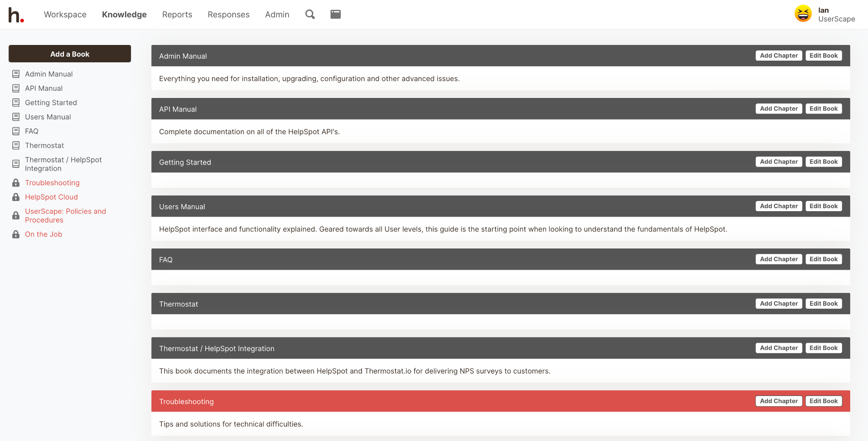Open Thermostat / HelpSpot Integration sidebar link
Screen dimensions: 868x441
pos(64,164)
